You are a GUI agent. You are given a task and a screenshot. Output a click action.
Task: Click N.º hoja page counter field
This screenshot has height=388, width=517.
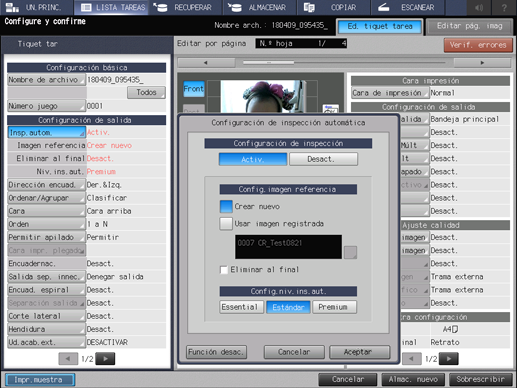tap(301, 43)
